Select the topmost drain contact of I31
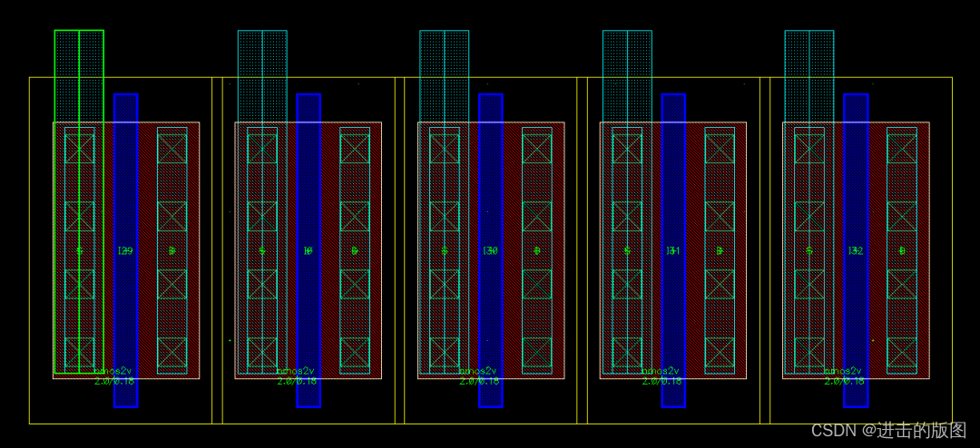This screenshot has height=448, width=980. click(x=720, y=148)
